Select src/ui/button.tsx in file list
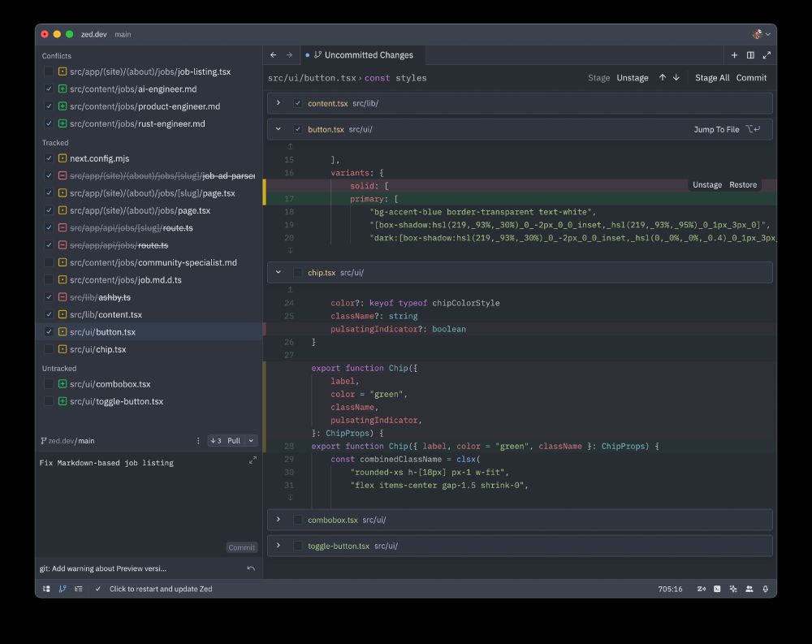This screenshot has height=644, width=812. (x=149, y=332)
